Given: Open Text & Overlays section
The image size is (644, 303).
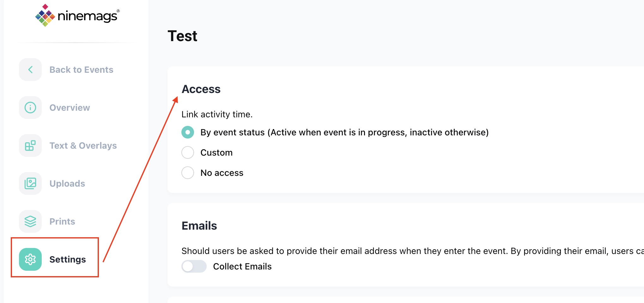Looking at the screenshot, I should [x=83, y=145].
